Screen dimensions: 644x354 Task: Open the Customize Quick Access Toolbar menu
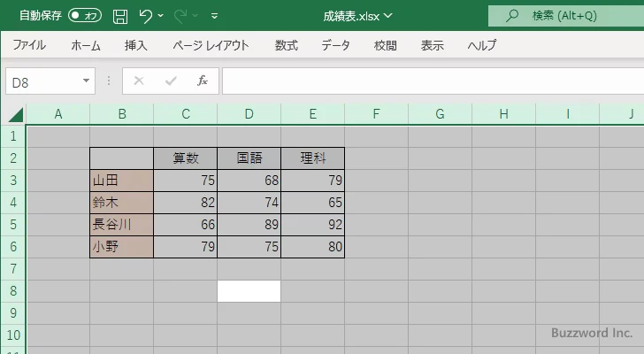tap(214, 17)
